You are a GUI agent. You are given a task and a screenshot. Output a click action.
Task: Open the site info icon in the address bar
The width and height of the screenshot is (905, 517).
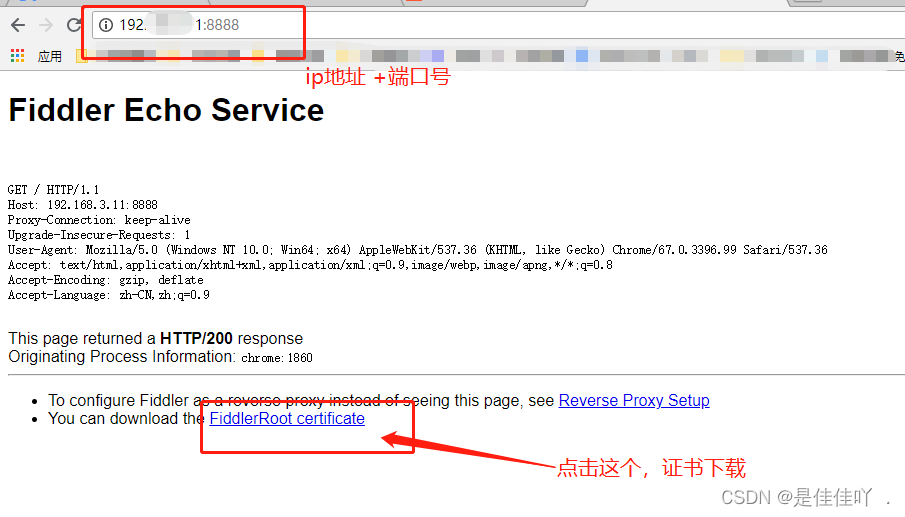[106, 25]
